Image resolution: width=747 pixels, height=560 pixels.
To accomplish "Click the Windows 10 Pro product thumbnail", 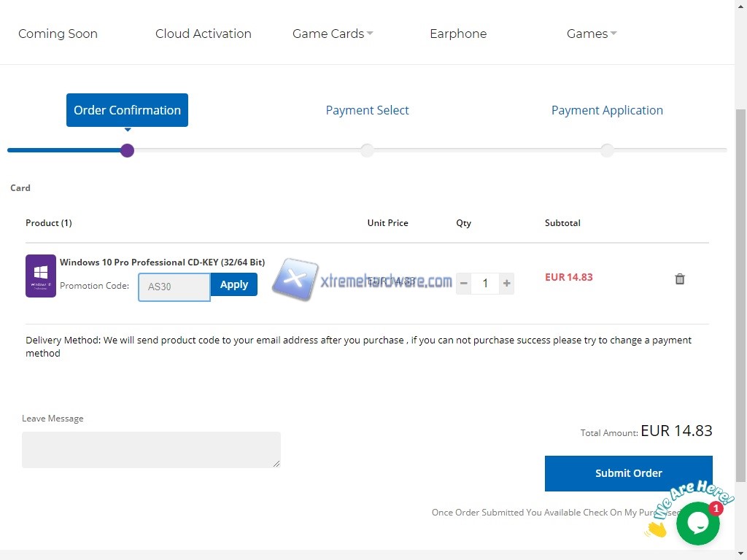I will [41, 276].
